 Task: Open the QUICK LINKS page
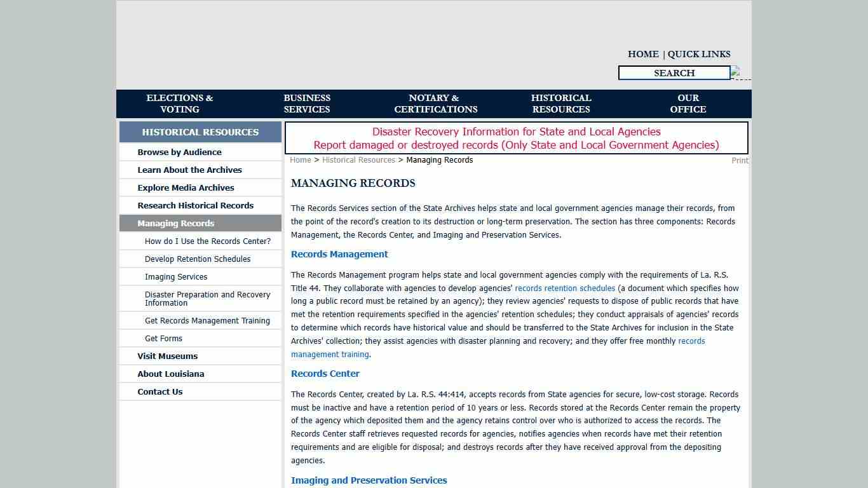[x=698, y=54]
